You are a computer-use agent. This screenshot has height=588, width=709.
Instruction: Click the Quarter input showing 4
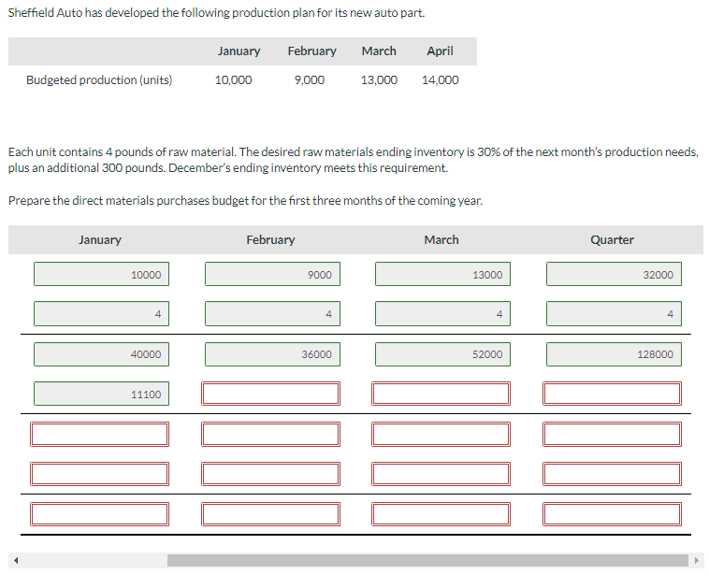pyautogui.click(x=614, y=314)
